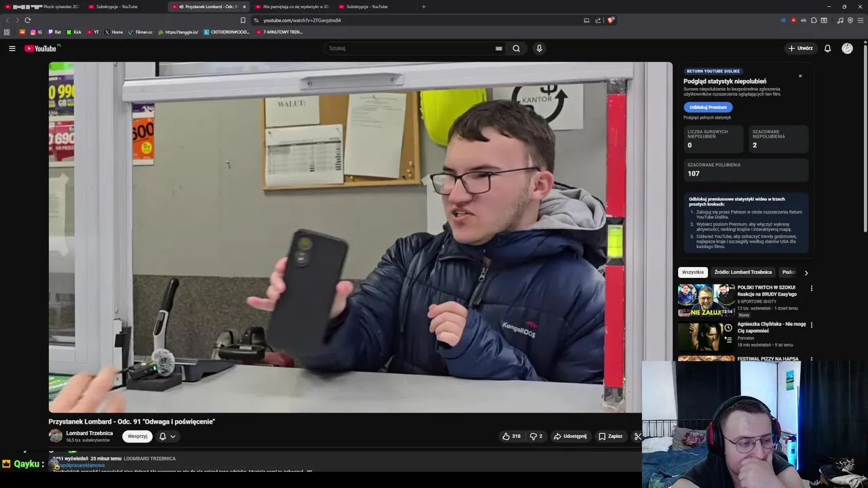Open account avatar menu
The height and width of the screenshot is (488, 868).
(x=847, y=48)
